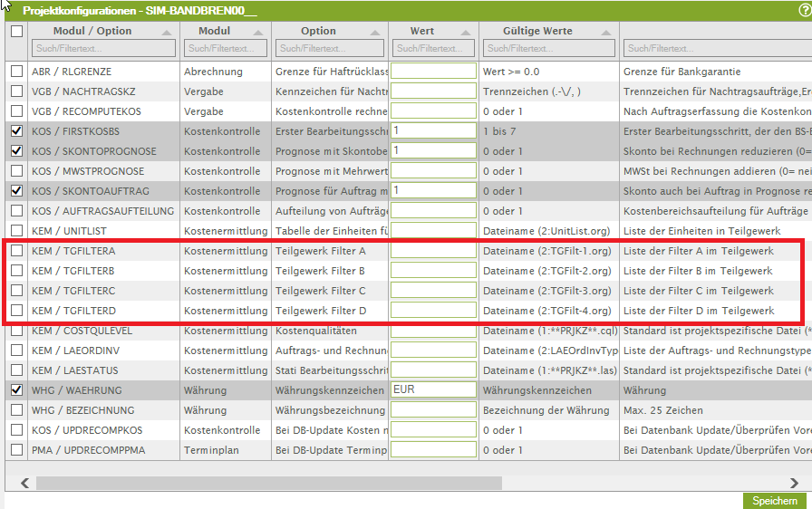Click the Wert field for KEM / TGFILTERB
812x509 pixels.
pyautogui.click(x=433, y=270)
